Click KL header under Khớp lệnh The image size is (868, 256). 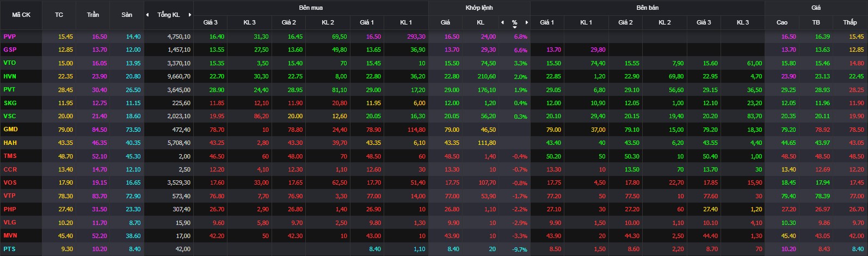click(481, 22)
